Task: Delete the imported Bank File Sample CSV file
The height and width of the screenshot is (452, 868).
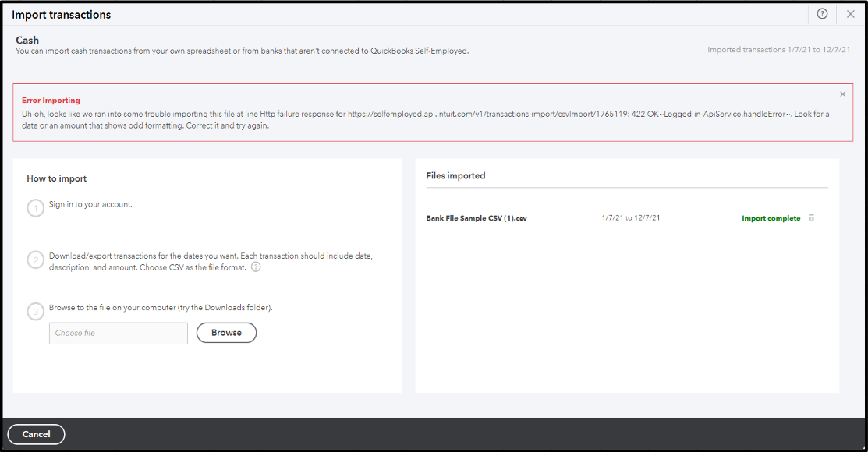Action: (x=811, y=218)
